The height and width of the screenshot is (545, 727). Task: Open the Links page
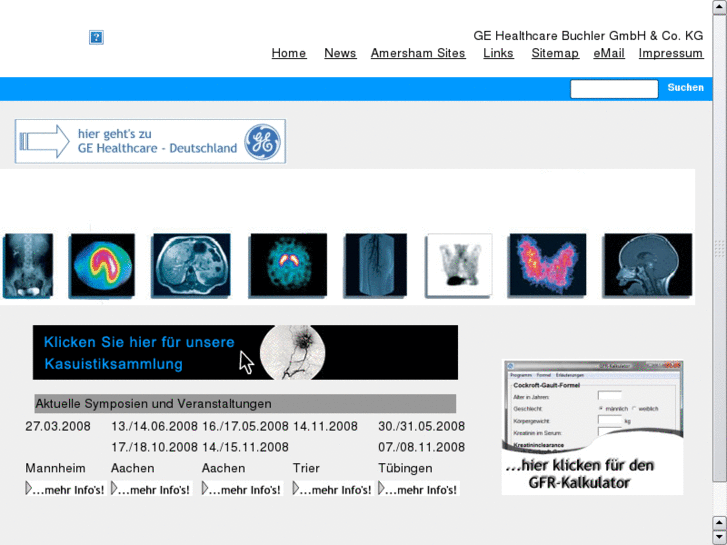(498, 53)
